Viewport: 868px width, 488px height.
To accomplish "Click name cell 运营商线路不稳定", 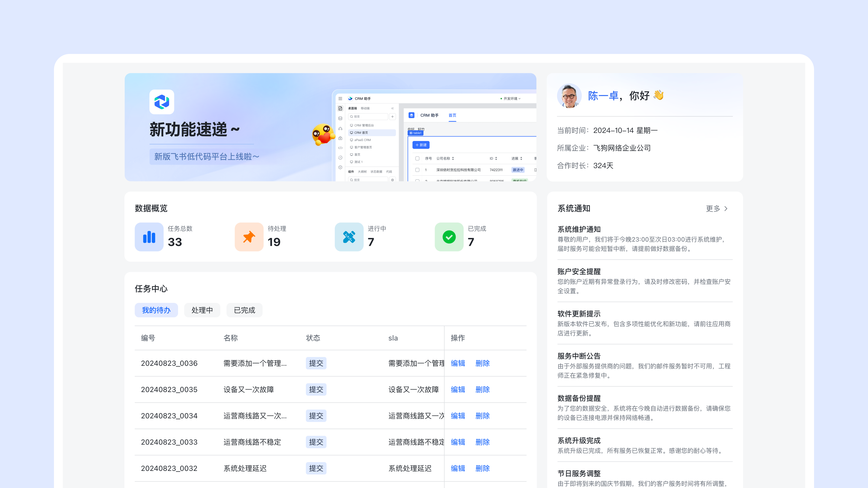I will pos(252,442).
